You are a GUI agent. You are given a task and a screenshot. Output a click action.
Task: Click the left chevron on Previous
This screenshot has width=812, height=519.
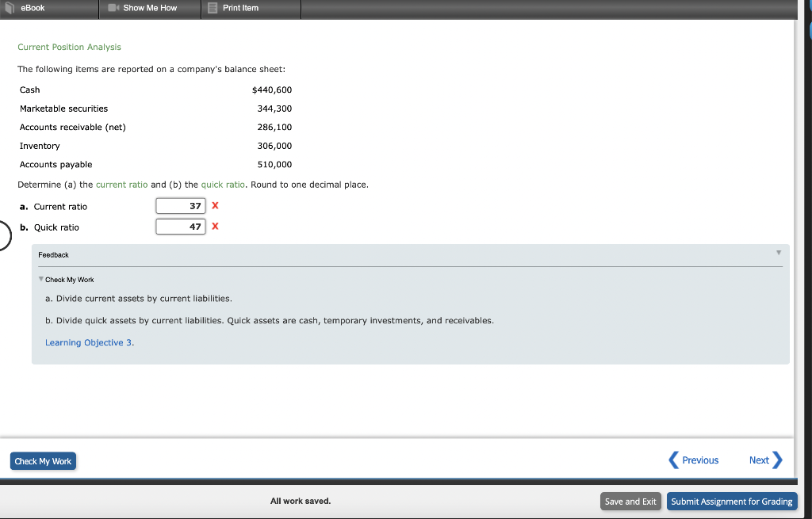672,460
